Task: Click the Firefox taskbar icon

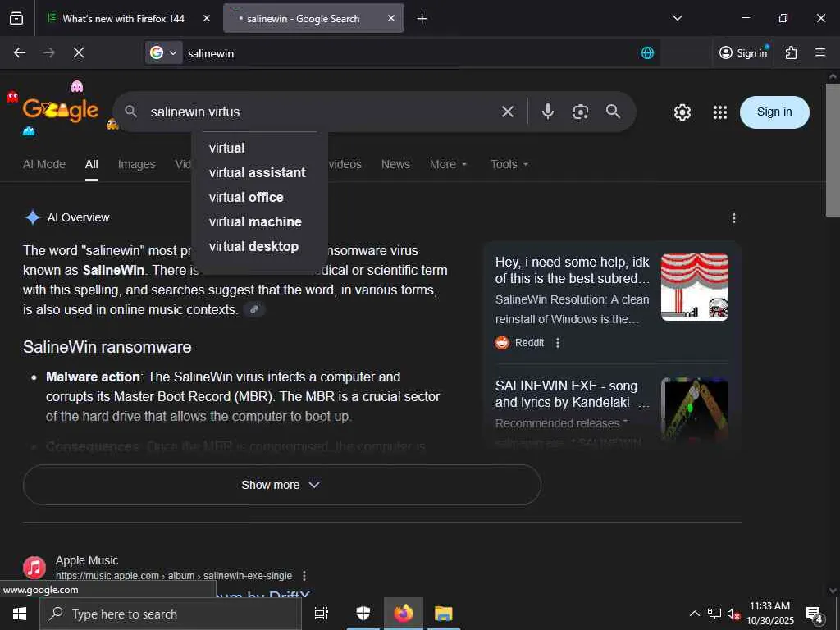Action: point(404,614)
